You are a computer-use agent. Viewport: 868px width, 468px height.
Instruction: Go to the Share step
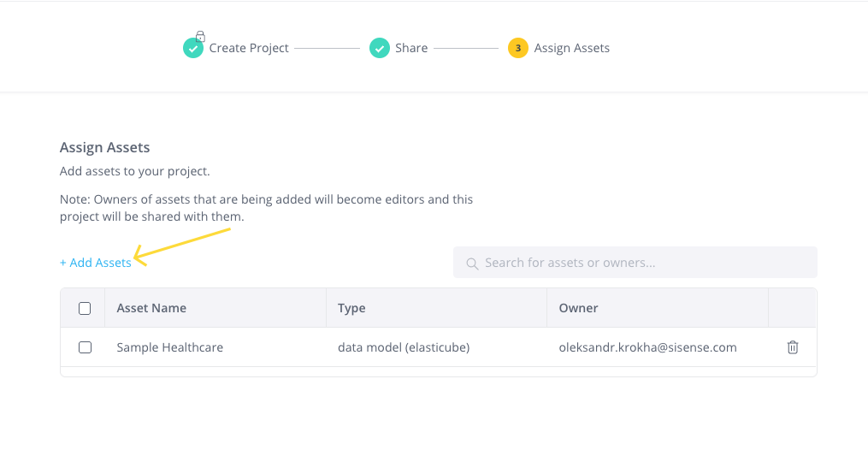(x=411, y=48)
